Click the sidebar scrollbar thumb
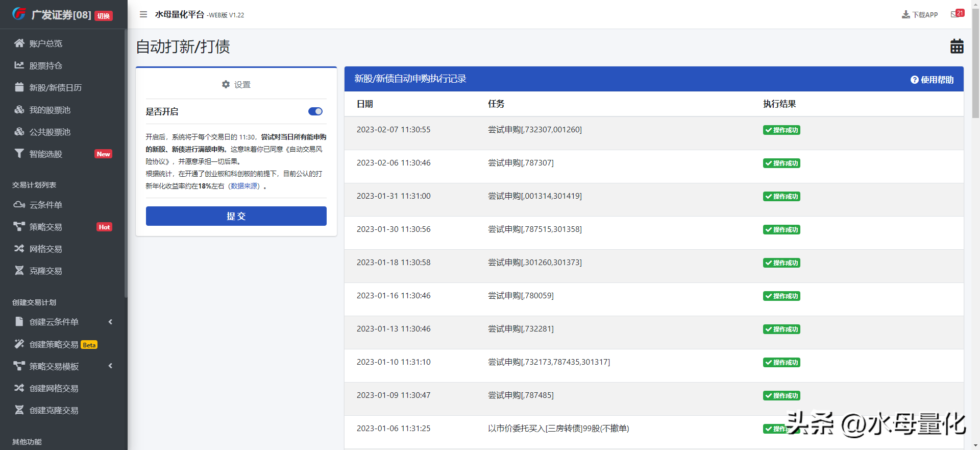Screen dimensions: 980x450 [x=126, y=163]
